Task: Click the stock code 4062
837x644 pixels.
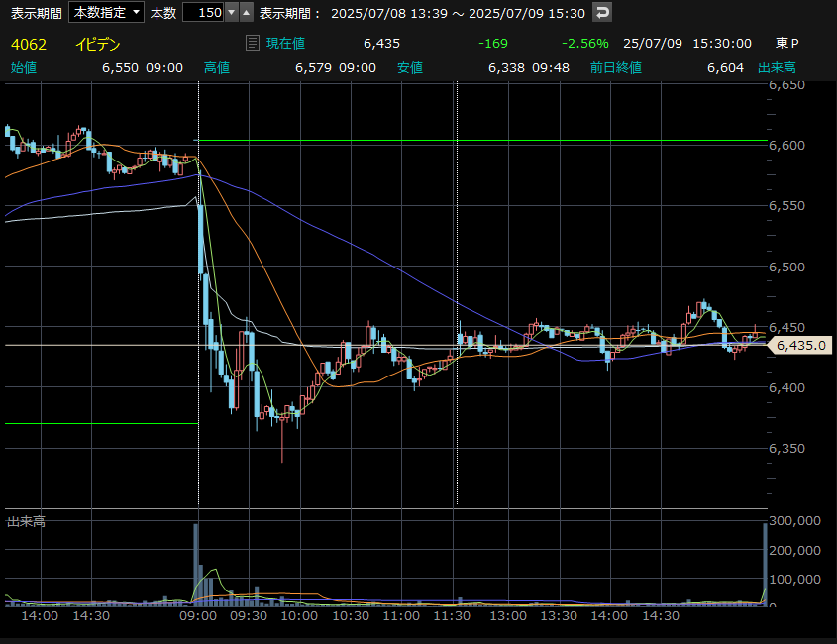Action: click(x=28, y=44)
